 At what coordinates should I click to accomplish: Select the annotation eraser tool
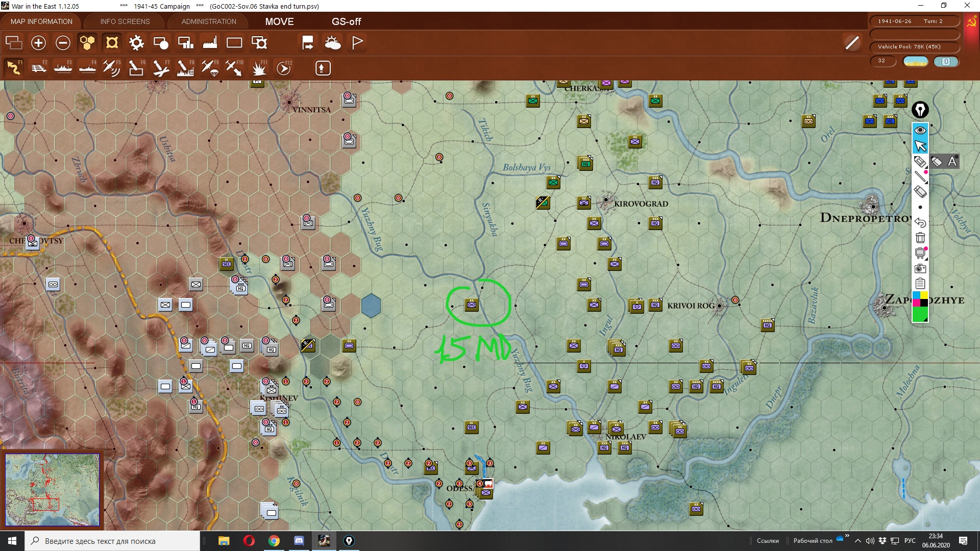920,192
